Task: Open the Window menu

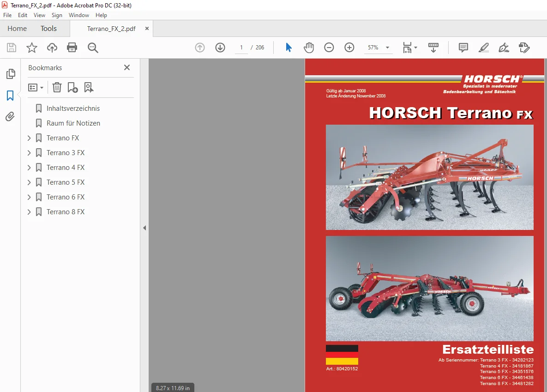Action: pyautogui.click(x=79, y=15)
